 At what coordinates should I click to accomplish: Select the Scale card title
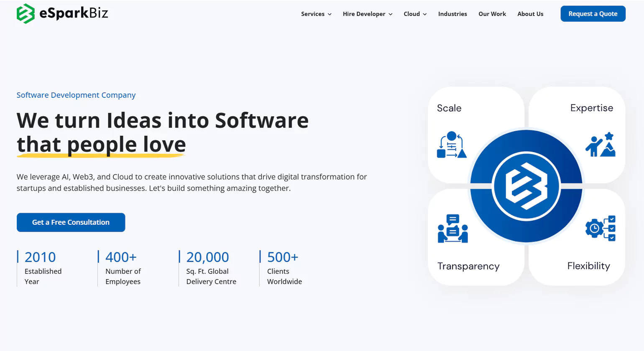(x=449, y=108)
